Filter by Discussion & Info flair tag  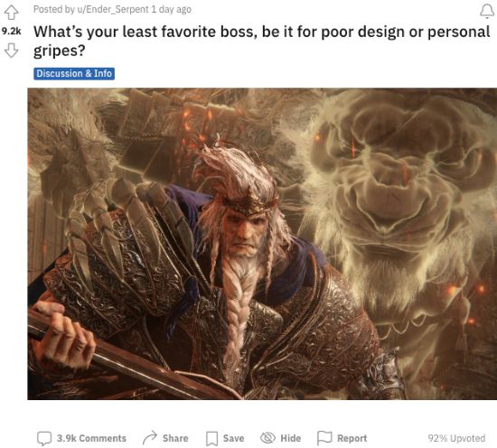coord(74,73)
